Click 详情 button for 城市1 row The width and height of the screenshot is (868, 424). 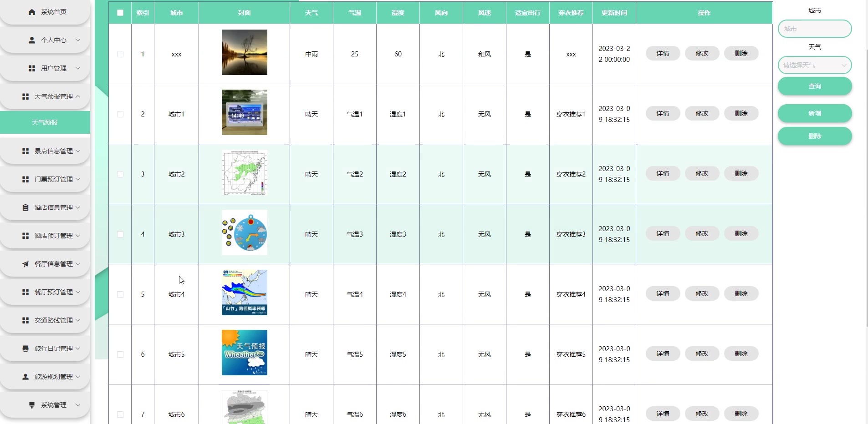pos(662,113)
